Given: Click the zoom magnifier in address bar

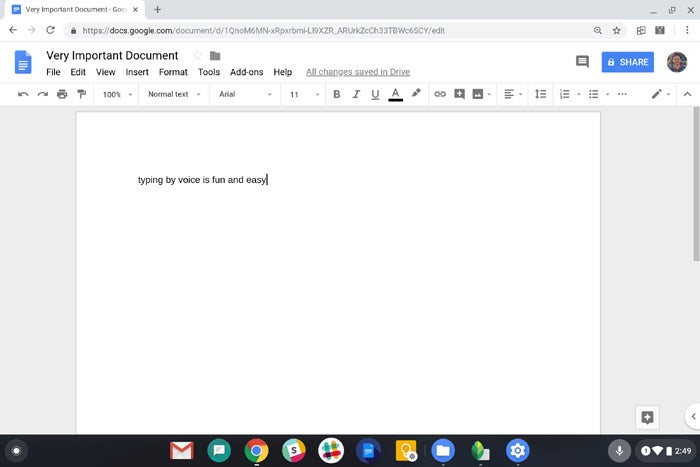Looking at the screenshot, I should pyautogui.click(x=598, y=30).
